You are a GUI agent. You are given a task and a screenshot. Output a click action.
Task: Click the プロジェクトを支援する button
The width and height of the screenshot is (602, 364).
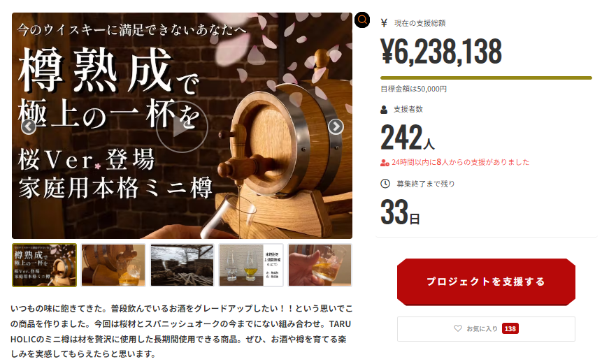(x=486, y=282)
